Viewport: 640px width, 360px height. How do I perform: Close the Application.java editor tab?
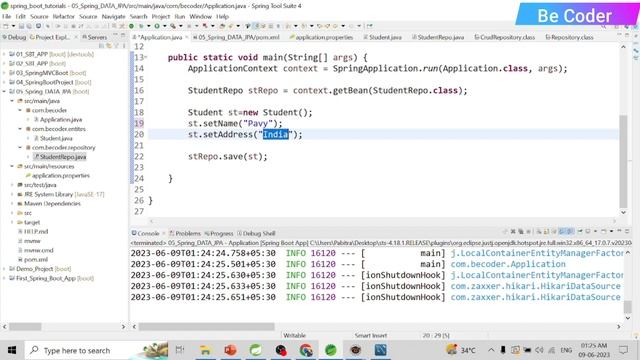(187, 37)
